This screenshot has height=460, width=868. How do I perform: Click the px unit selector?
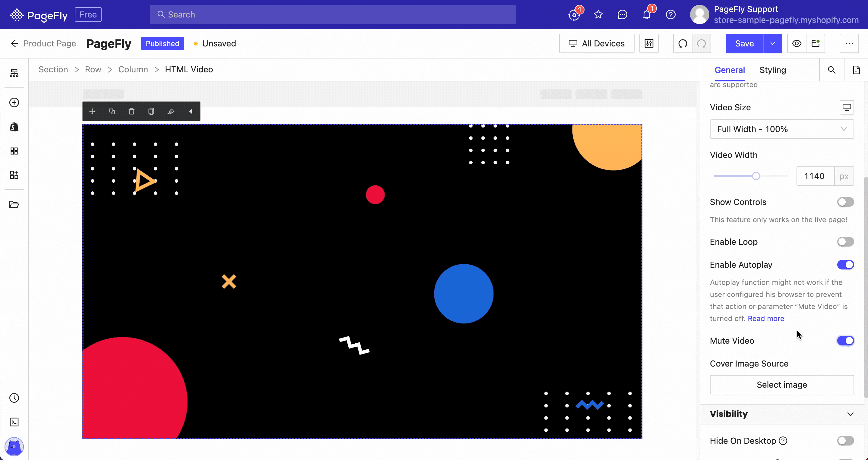844,176
